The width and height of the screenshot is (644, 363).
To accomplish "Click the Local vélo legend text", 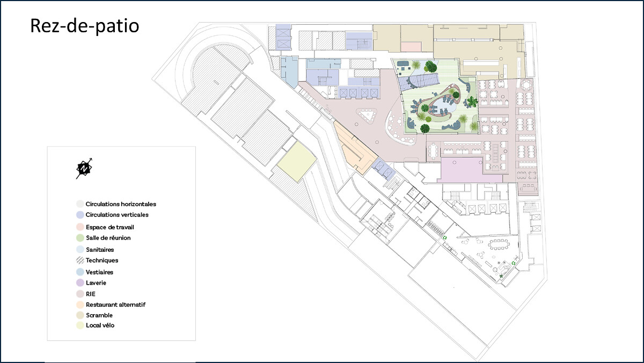I will (x=100, y=325).
